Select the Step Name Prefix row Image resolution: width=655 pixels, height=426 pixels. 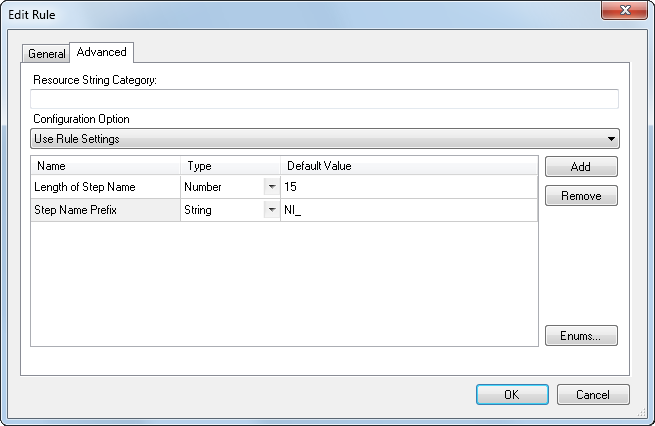(105, 210)
